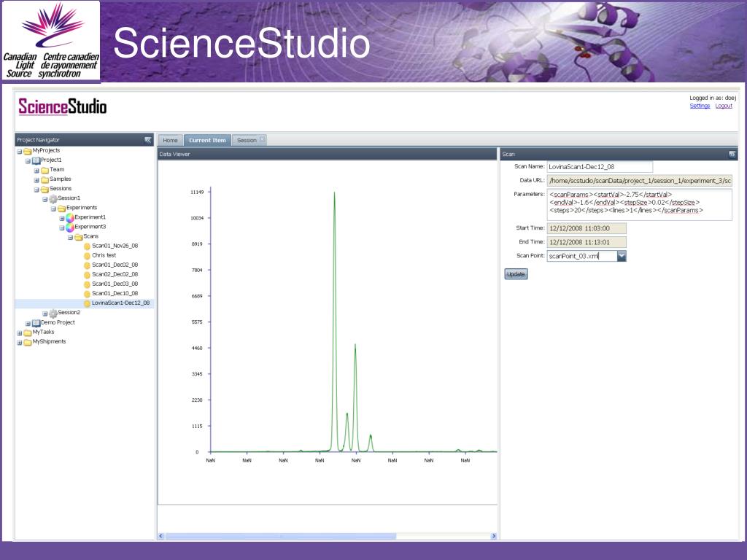
Task: Click the Session2 gear icon
Action: tap(53, 313)
